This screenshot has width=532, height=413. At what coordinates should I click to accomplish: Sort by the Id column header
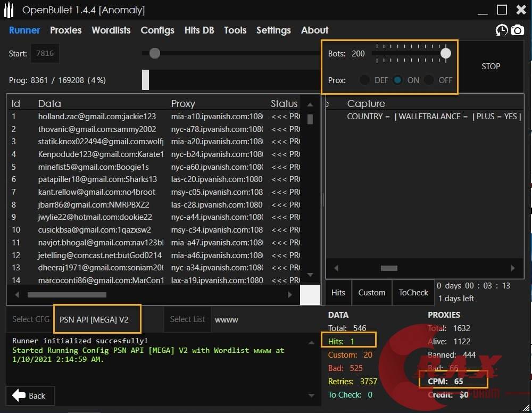[x=15, y=103]
